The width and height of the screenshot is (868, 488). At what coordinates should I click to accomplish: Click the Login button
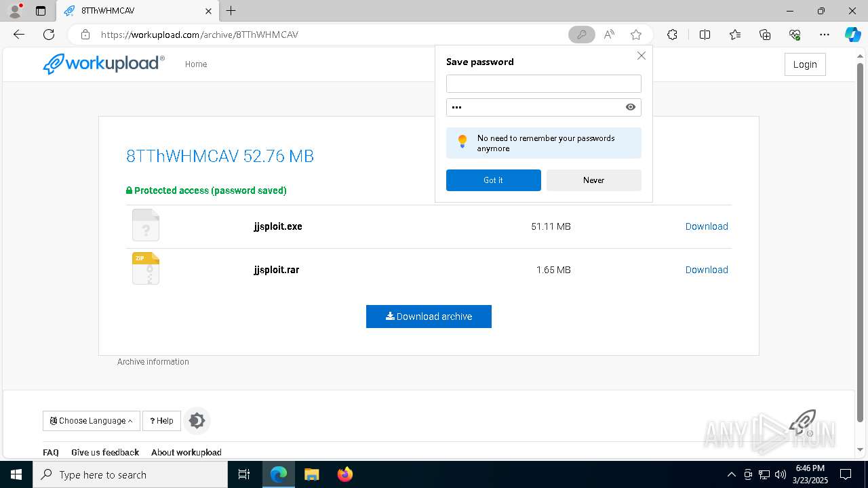coord(805,64)
